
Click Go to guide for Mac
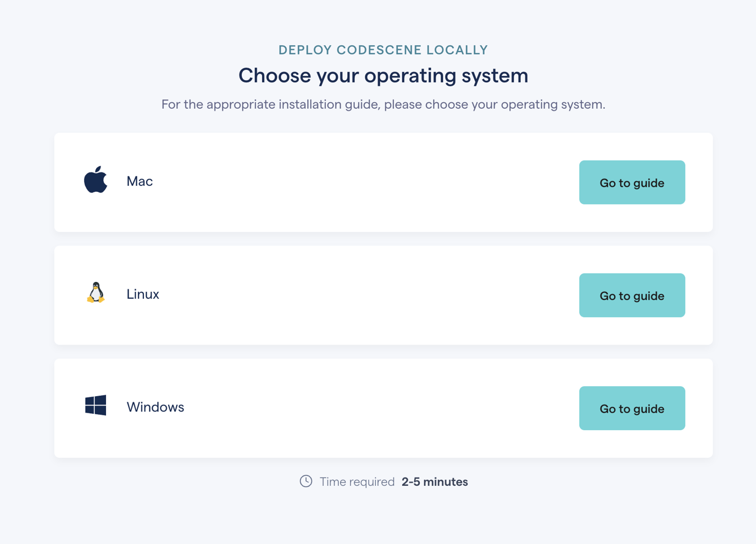click(631, 182)
